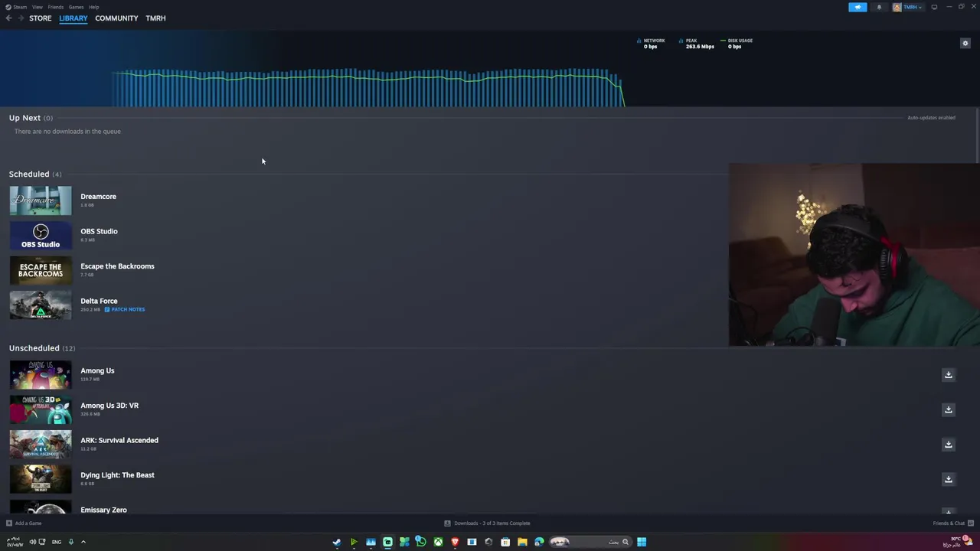Viewport: 980px width, 551px height.
Task: Switch to the LIBRARY tab
Action: coord(73,18)
